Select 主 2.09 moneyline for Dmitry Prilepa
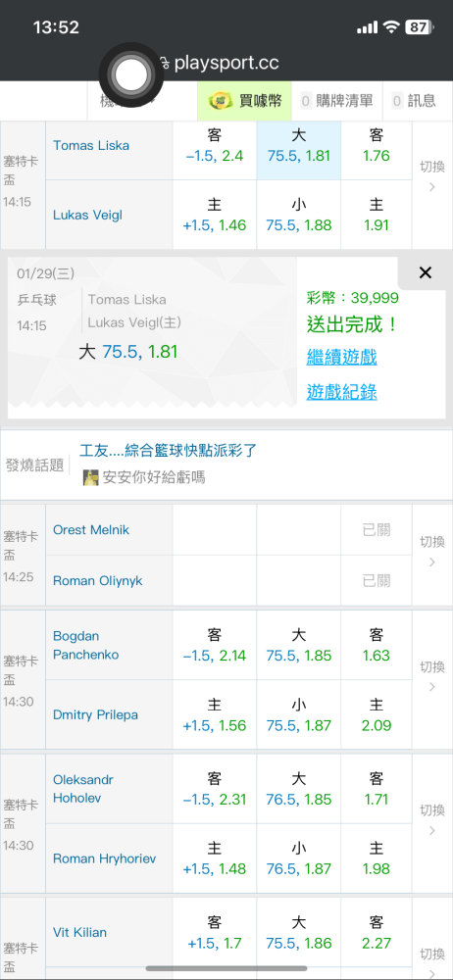Viewport: 453px width, 980px height. pyautogui.click(x=377, y=715)
